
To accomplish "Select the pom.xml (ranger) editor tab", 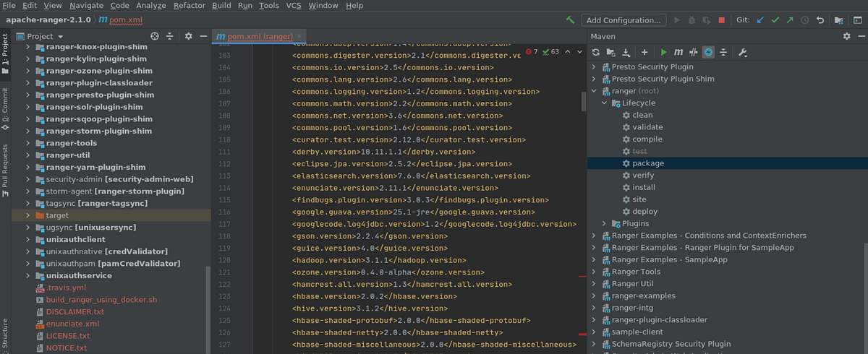I will (x=260, y=36).
